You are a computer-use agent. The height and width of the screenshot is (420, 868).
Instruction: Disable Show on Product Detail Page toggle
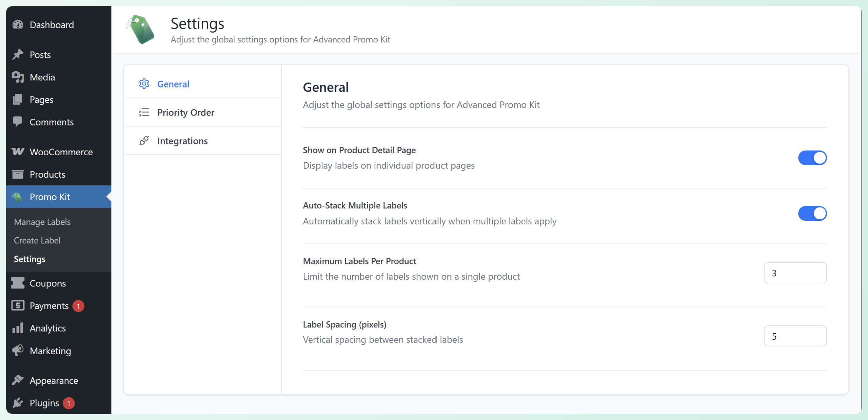(812, 158)
